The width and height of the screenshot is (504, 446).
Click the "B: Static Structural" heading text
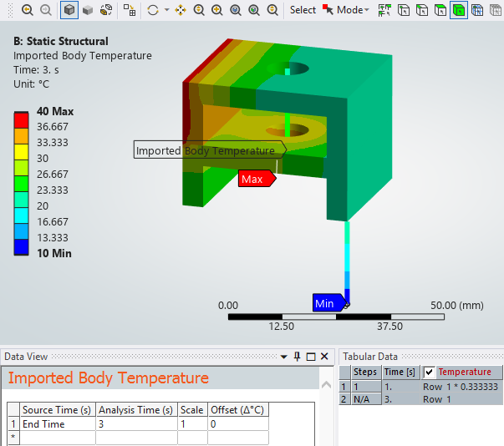[x=61, y=41]
